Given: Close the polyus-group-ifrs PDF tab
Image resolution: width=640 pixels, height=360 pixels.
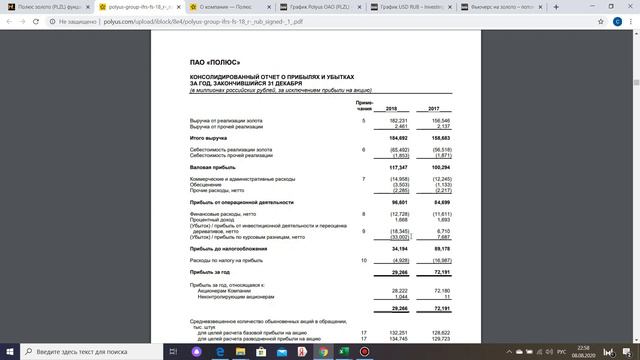Looking at the screenshot, I should tap(178, 7).
